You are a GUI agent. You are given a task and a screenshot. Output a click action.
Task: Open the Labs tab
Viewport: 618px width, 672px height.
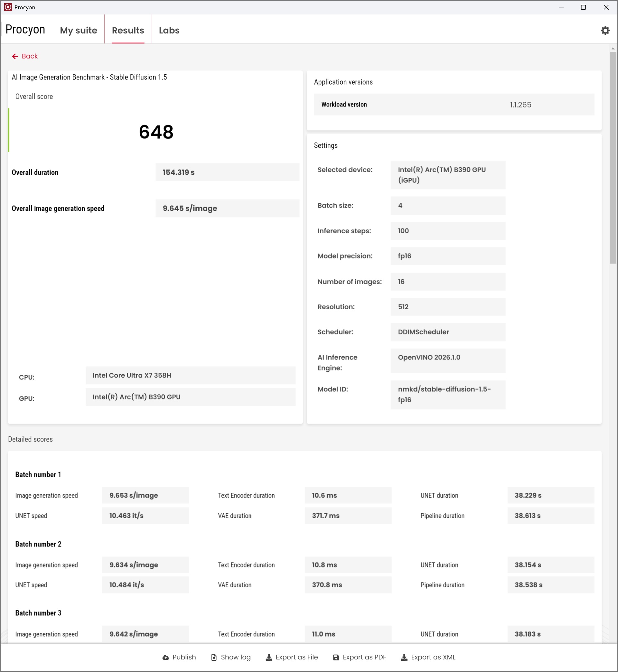click(169, 31)
